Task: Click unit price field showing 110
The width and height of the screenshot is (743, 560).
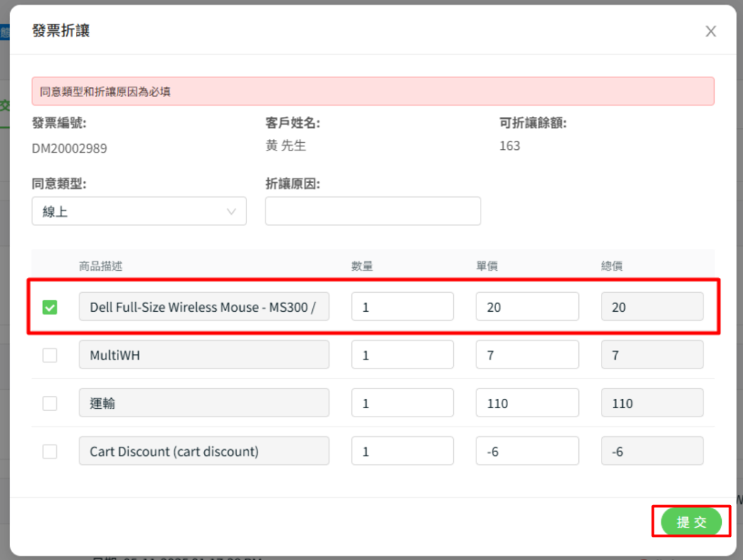Action: [x=527, y=404]
